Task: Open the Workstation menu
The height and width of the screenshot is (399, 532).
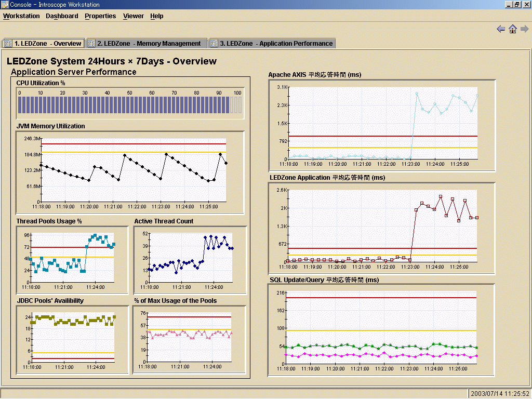Action: [21, 16]
